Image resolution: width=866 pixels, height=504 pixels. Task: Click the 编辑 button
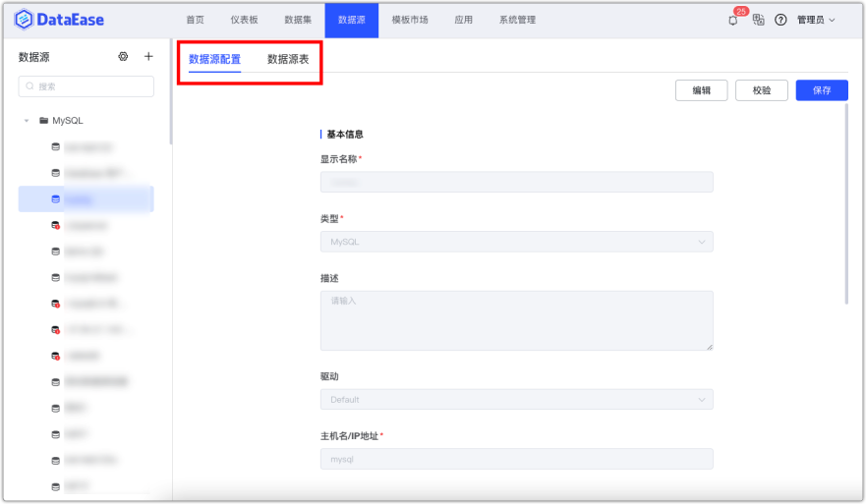(x=701, y=90)
